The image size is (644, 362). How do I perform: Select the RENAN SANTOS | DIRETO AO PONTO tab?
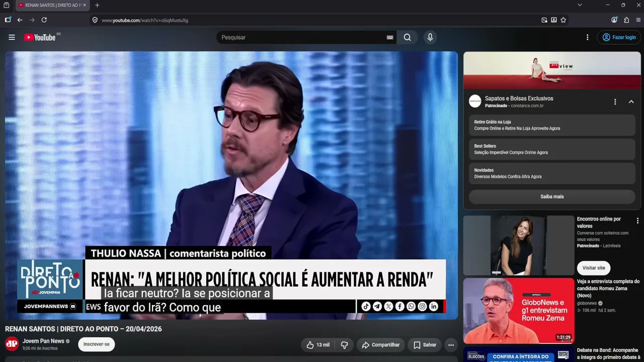point(52,5)
